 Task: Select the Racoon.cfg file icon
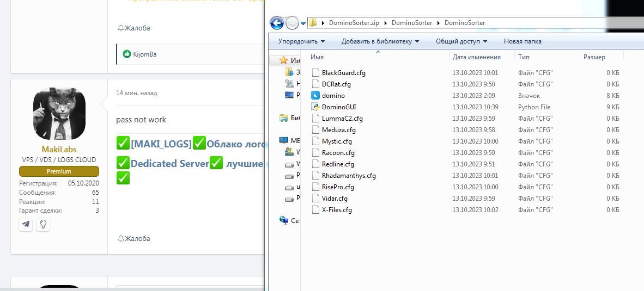point(315,152)
